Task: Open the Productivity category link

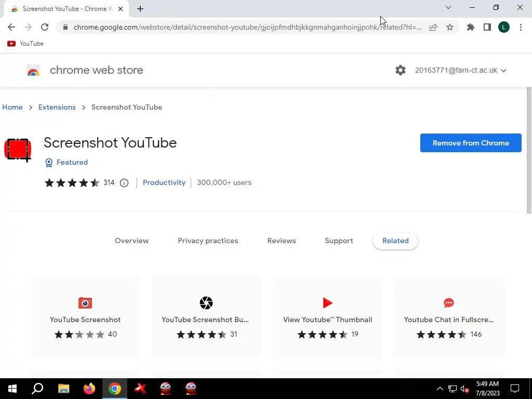Action: click(164, 182)
